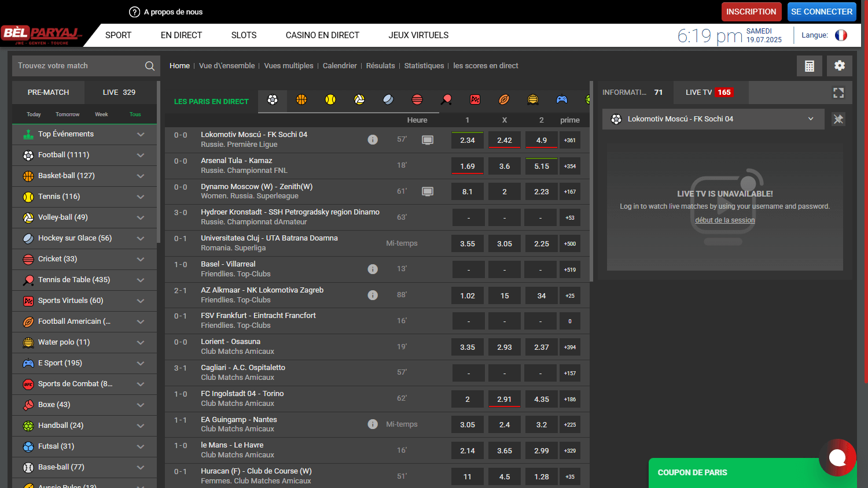
Task: Click the TV icon for Dynamo Moscow match
Action: pyautogui.click(x=428, y=191)
